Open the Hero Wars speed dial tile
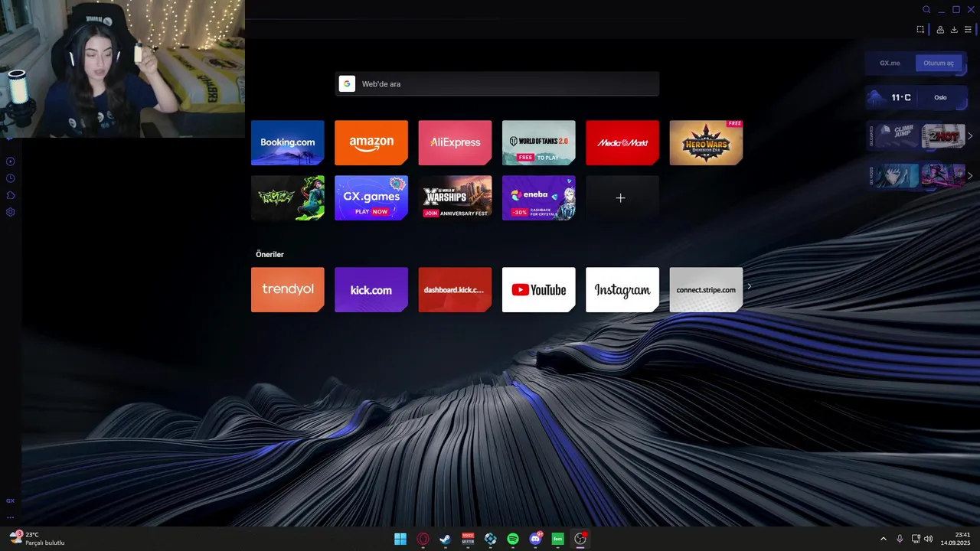980x551 pixels. [706, 142]
